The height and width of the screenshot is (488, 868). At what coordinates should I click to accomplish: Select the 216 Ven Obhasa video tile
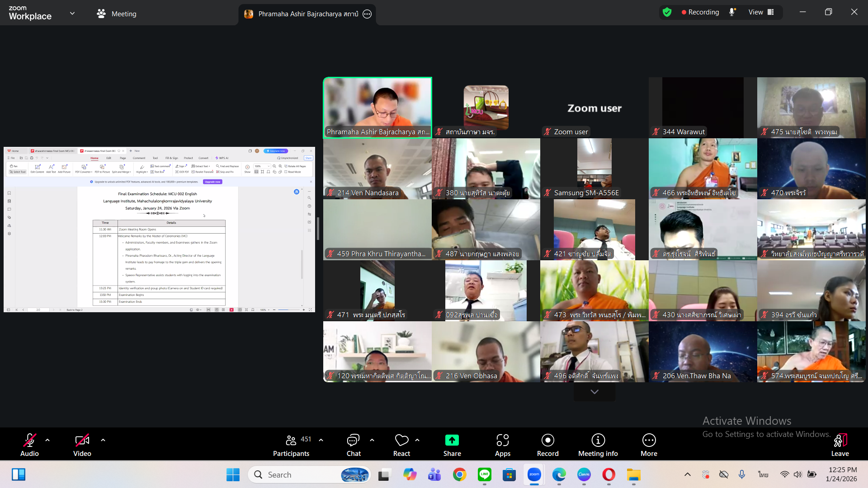[x=486, y=352]
